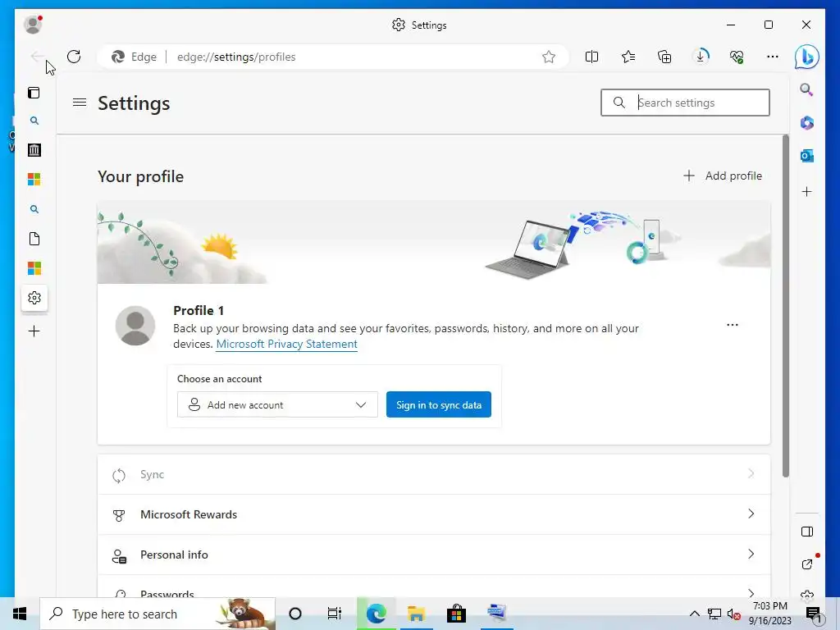840x630 pixels.
Task: Open the sidebar settings gear
Action: [807, 595]
